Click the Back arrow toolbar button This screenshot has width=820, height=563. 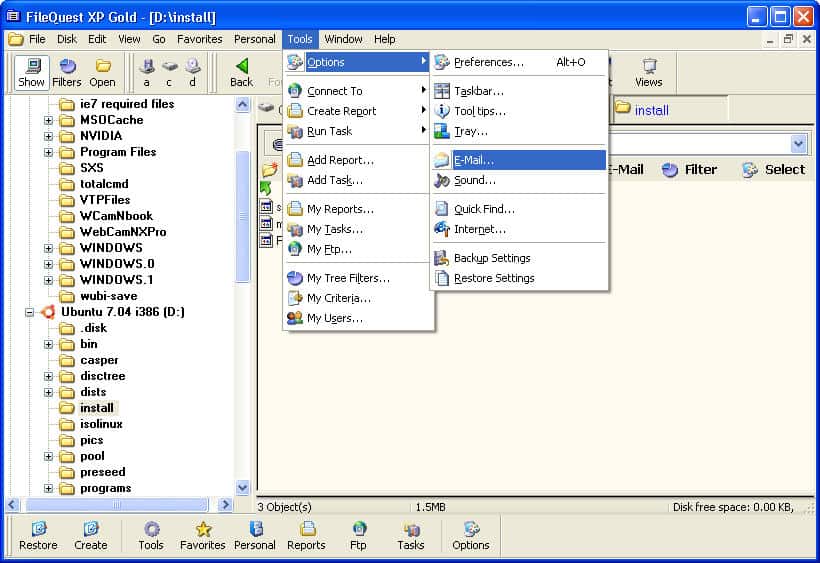242,73
